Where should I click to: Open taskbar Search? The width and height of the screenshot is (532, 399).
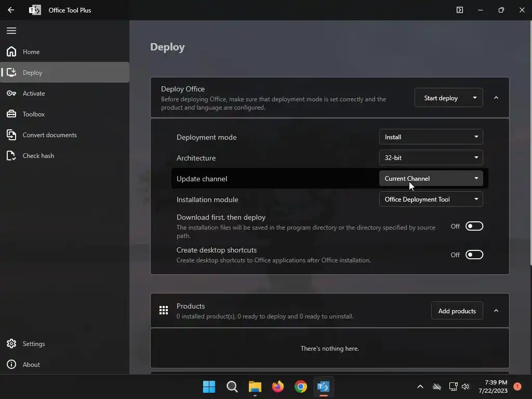[232, 387]
